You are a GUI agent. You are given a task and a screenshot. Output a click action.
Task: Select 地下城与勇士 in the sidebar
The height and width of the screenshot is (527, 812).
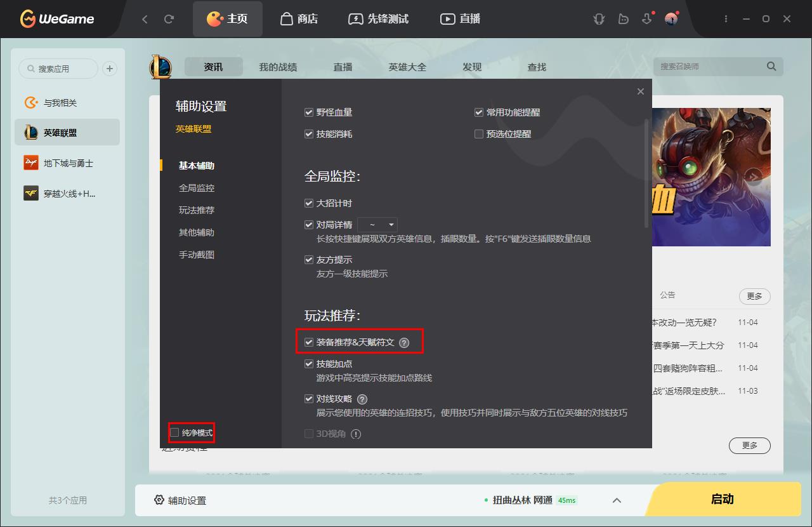[67, 163]
